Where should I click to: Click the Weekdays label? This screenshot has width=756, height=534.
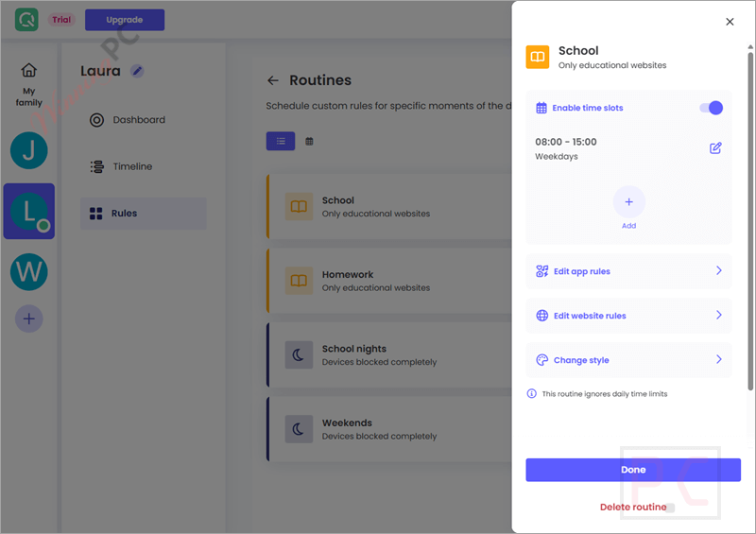(556, 156)
